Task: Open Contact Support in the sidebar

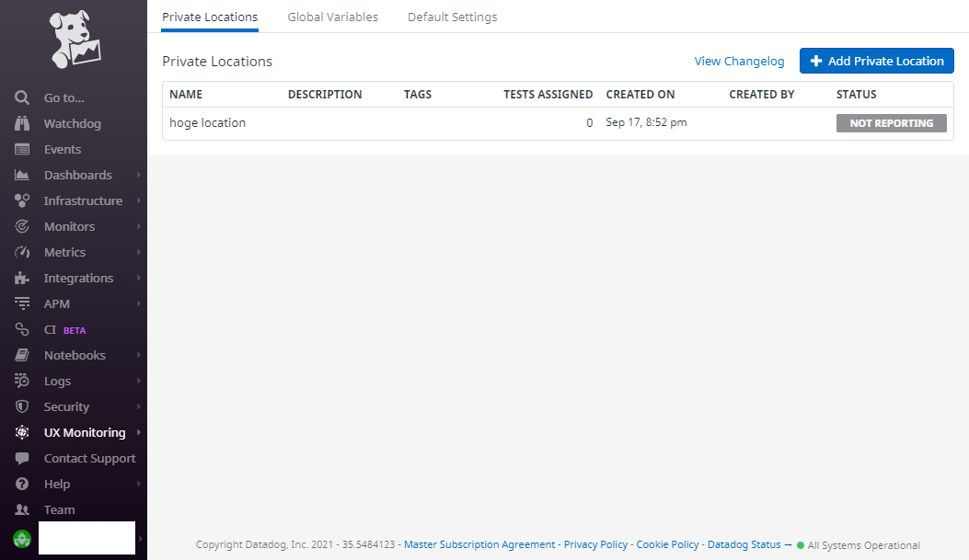Action: 89,458
